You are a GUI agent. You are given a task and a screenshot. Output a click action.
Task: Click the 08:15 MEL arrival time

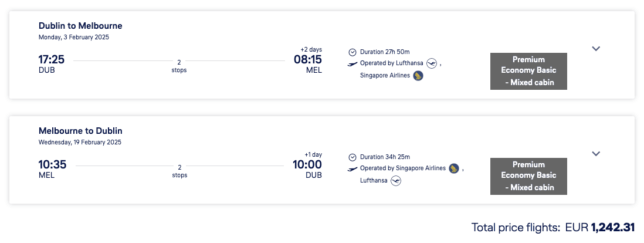click(307, 60)
